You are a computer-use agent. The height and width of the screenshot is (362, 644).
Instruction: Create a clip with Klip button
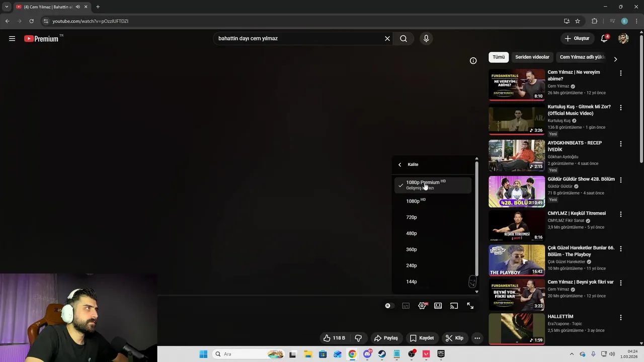pos(454,338)
